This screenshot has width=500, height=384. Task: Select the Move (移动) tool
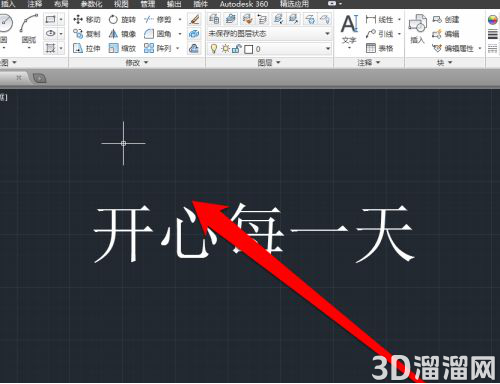[86, 19]
